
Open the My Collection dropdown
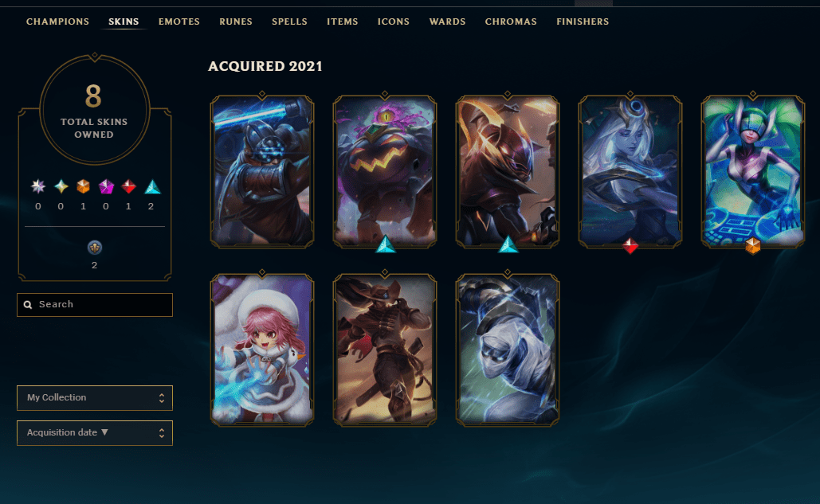pos(95,398)
